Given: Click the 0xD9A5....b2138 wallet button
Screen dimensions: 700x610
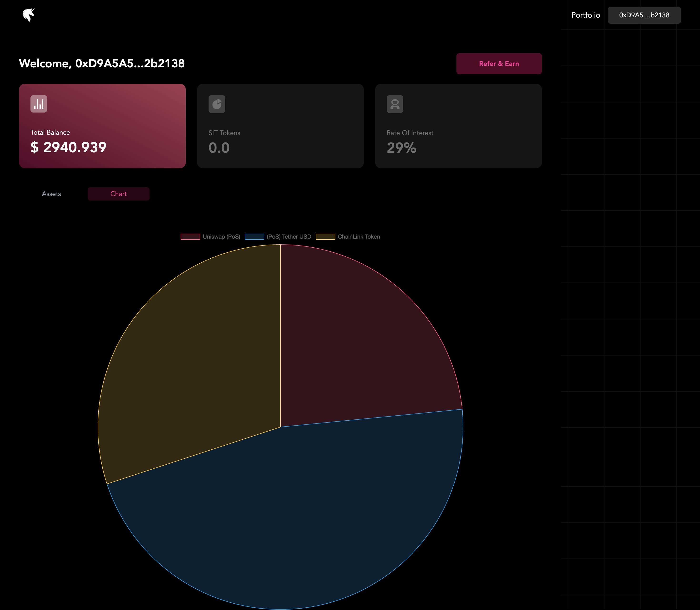Looking at the screenshot, I should [644, 15].
